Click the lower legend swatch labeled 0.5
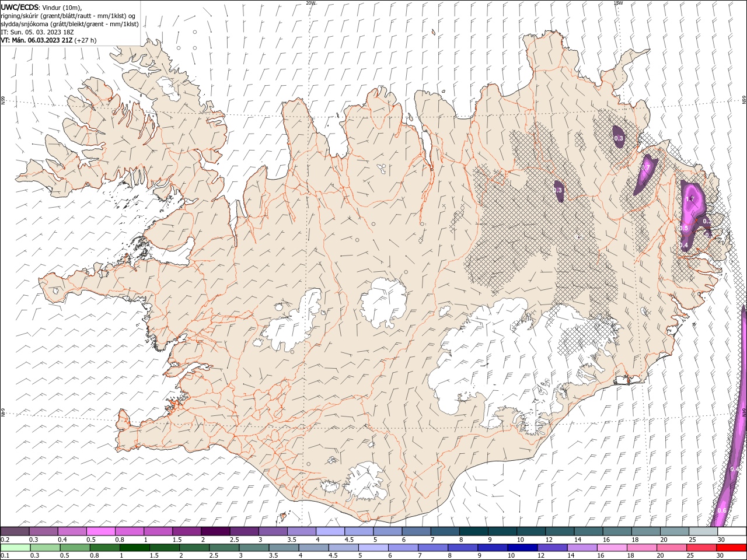This screenshot has width=747, height=560. (x=75, y=548)
